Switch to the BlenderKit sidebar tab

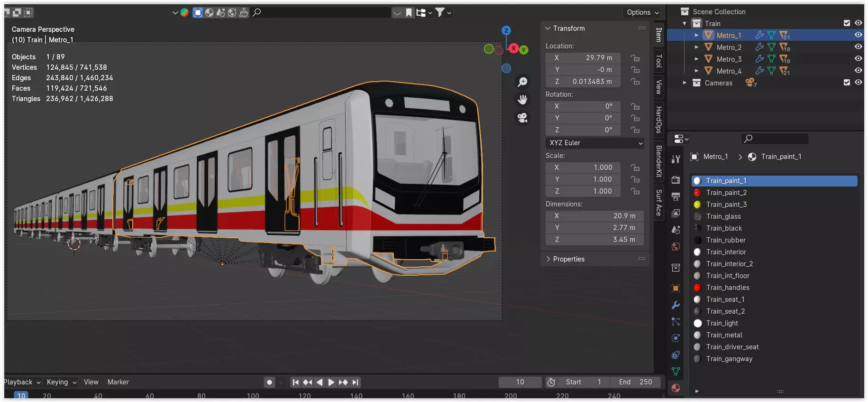pos(658,161)
